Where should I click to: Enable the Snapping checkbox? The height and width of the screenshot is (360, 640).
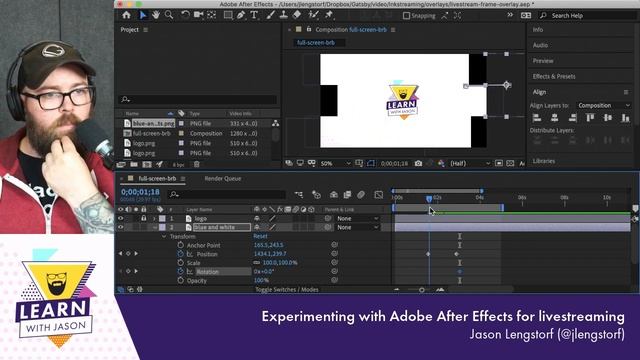click(x=406, y=16)
